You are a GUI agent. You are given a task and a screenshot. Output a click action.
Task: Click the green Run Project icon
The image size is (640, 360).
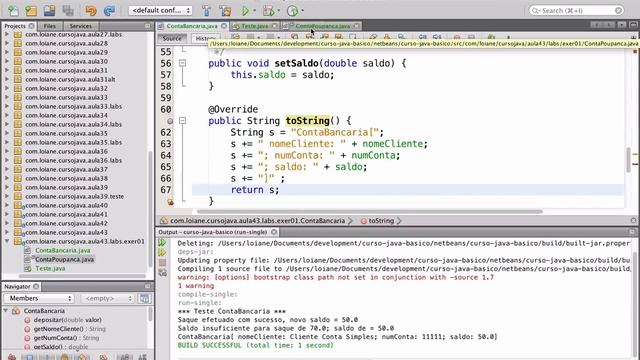[245, 11]
